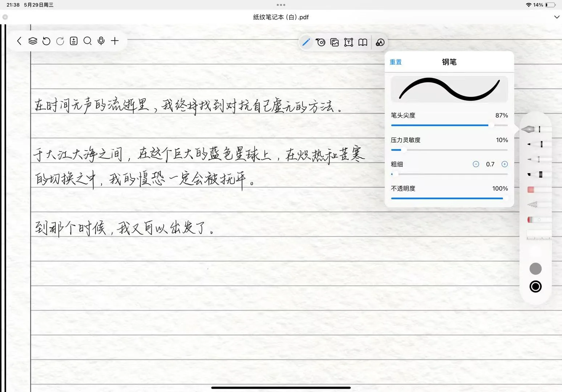Tap the 14% battery percentage
Screen dimensions: 562x392
click(538, 5)
